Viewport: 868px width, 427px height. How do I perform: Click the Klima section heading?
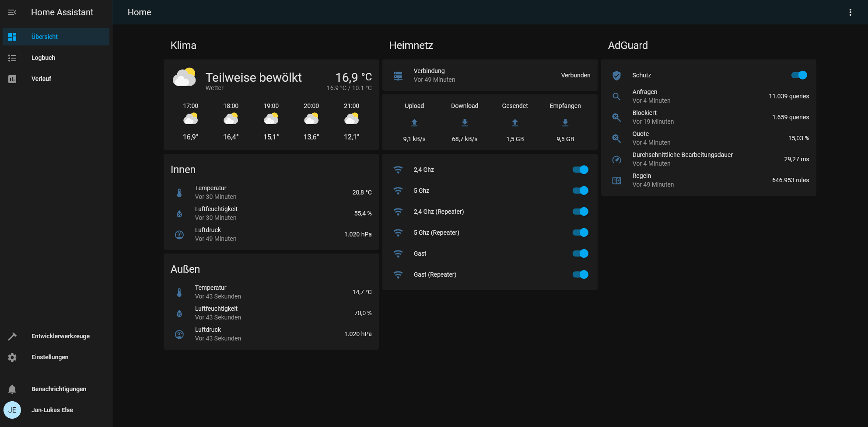click(183, 45)
